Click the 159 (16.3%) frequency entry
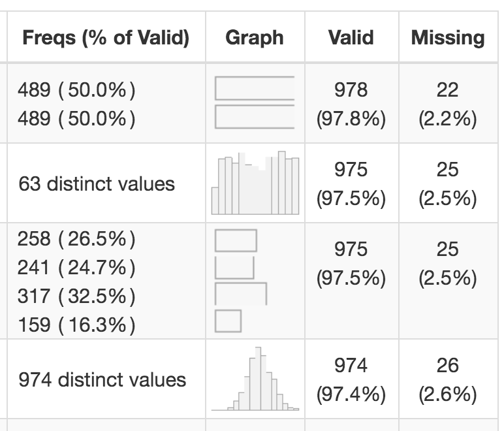504x431 pixels. [77, 325]
